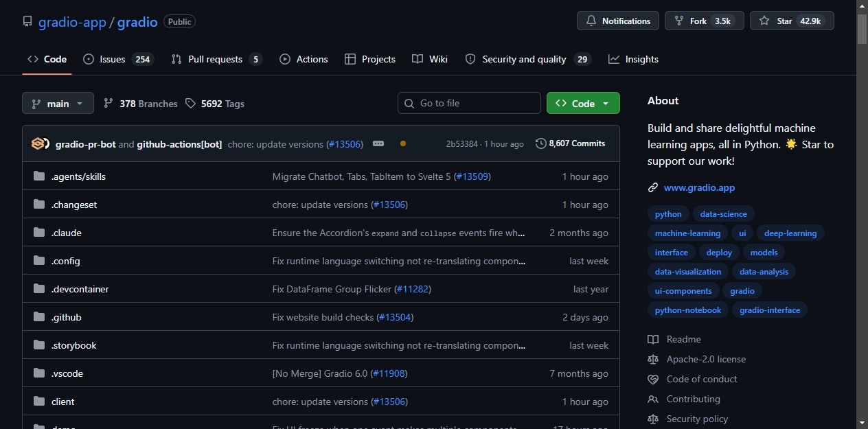Image resolution: width=868 pixels, height=429 pixels.
Task: Click the scales icon next to Apache-2.0 license
Action: pos(653,359)
